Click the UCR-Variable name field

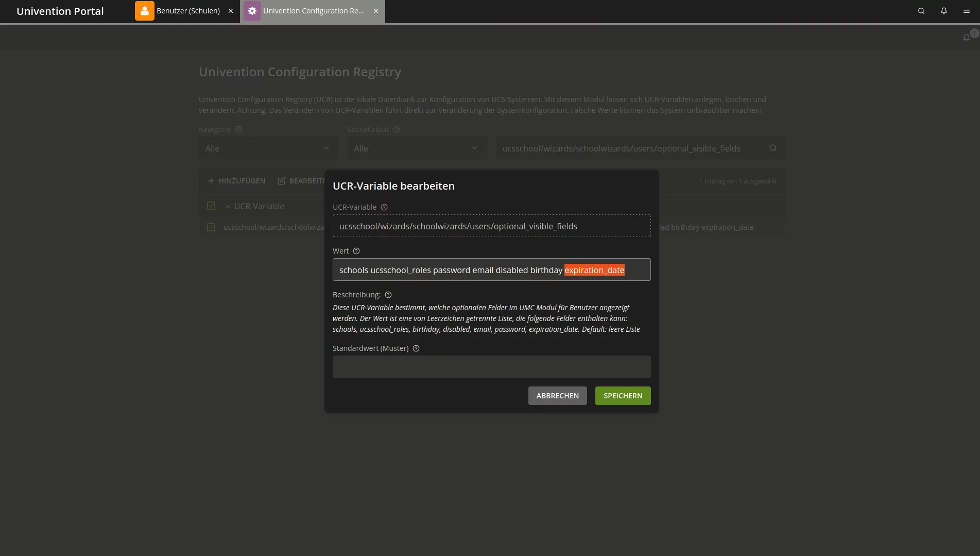coord(491,226)
